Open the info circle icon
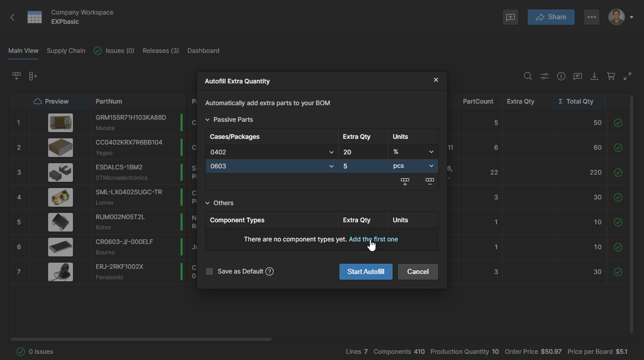This screenshot has width=644, height=360. 561,76
